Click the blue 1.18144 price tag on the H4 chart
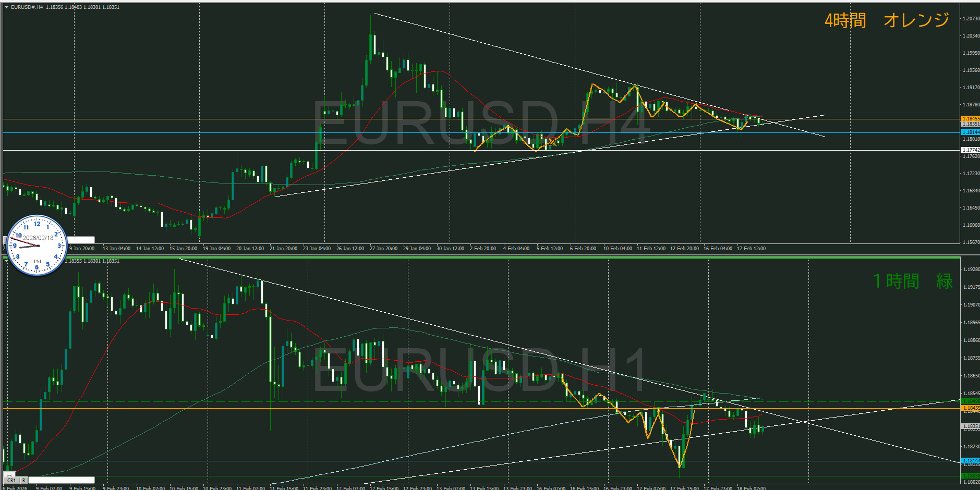 pyautogui.click(x=970, y=132)
